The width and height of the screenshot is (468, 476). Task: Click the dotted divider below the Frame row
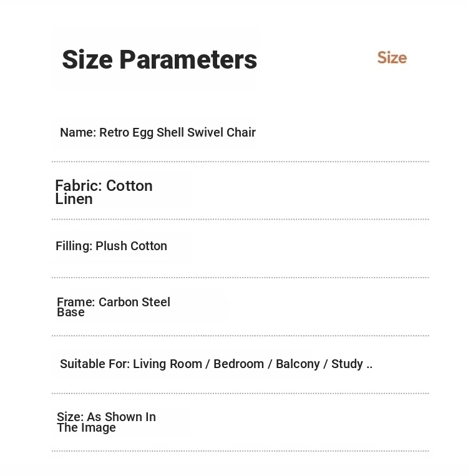[240, 336]
